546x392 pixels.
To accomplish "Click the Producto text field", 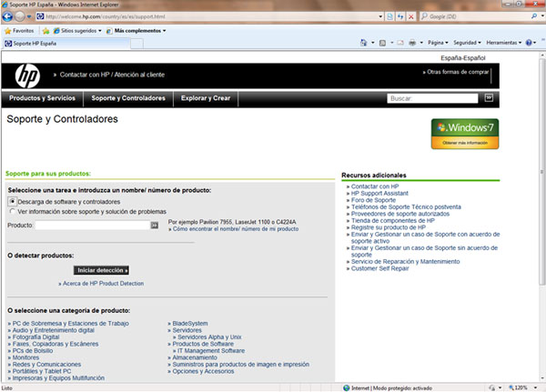I will click(92, 226).
